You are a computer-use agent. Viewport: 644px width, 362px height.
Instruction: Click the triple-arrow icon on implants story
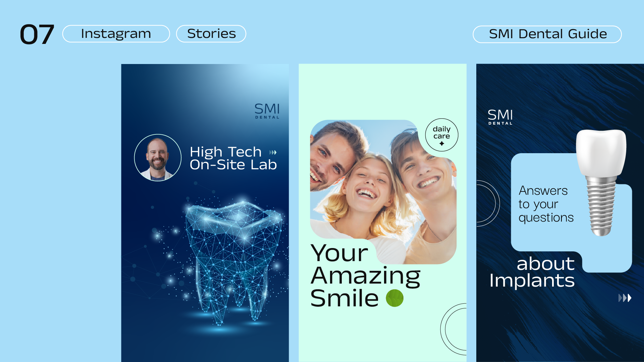pyautogui.click(x=625, y=298)
